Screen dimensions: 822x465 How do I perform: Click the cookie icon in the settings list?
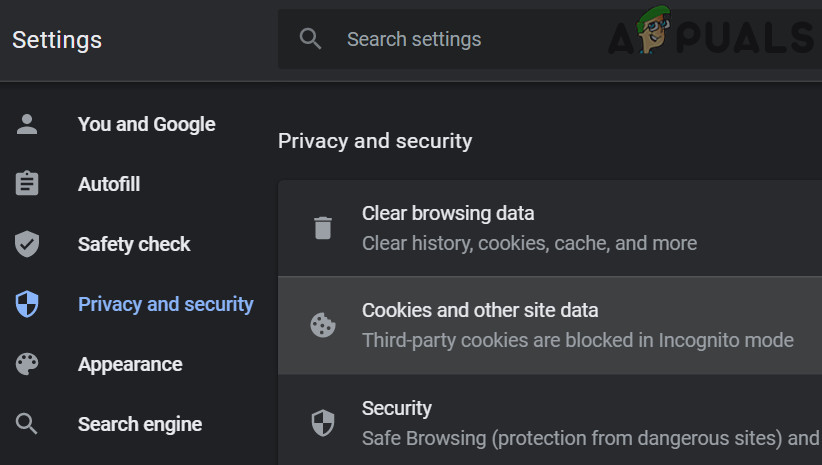point(322,325)
